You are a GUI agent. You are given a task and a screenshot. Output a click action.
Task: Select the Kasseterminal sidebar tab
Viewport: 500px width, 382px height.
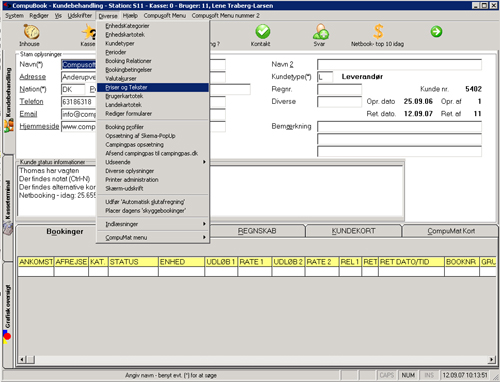tap(8, 207)
